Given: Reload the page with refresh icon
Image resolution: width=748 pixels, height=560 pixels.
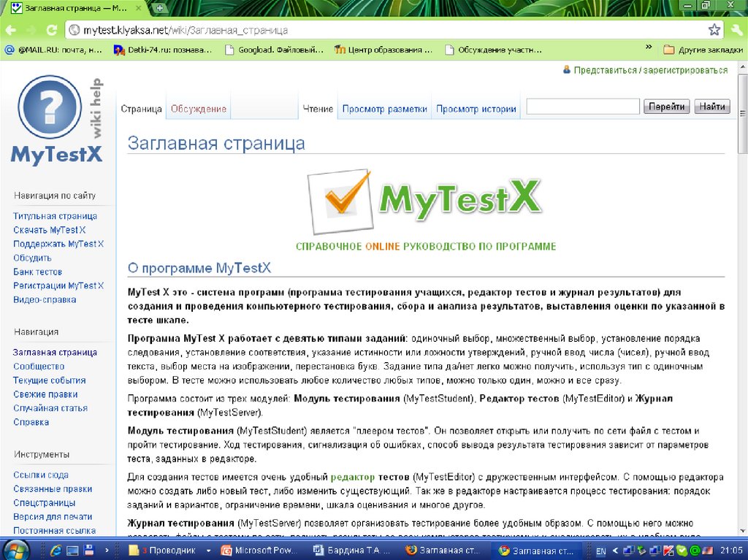Looking at the screenshot, I should click(51, 30).
